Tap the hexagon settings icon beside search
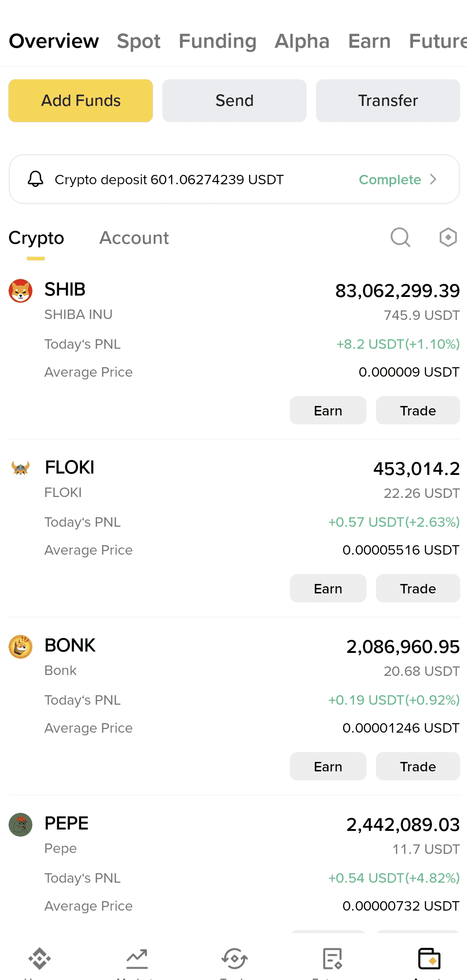Viewport: 467px width, 980px height. (x=448, y=237)
